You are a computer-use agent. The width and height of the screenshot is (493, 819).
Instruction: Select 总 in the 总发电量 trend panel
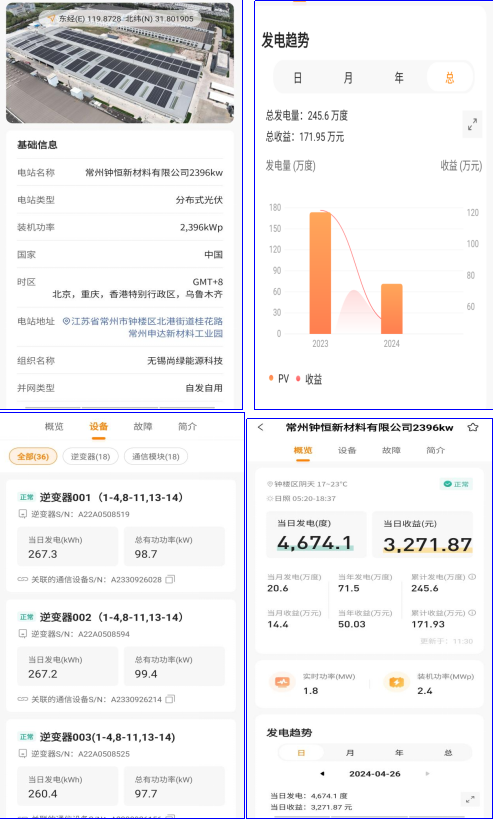[x=450, y=78]
